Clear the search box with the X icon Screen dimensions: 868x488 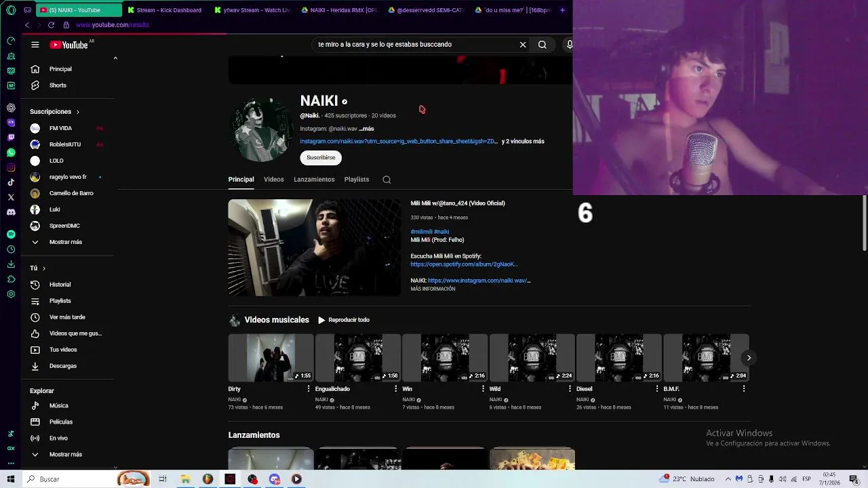523,45
